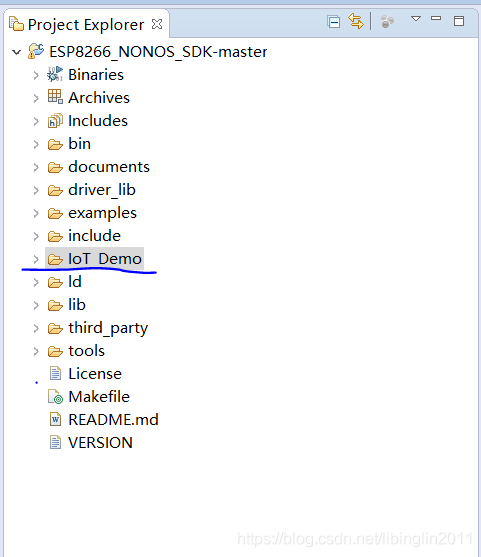Click the VERSION file icon
Image resolution: width=481 pixels, height=557 pixels.
[55, 443]
